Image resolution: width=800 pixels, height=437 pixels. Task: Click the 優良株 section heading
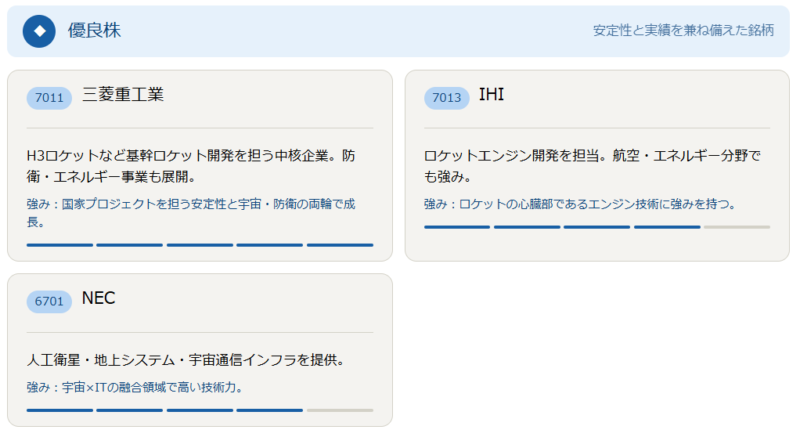(94, 31)
